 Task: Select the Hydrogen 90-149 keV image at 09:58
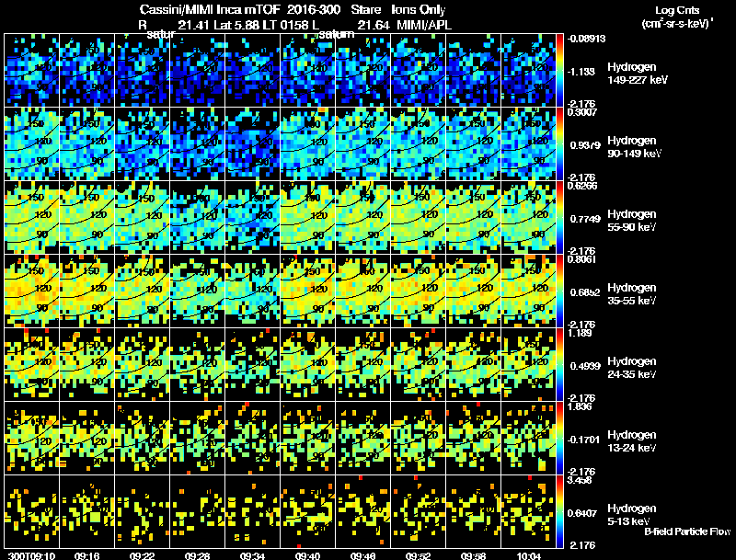click(473, 143)
